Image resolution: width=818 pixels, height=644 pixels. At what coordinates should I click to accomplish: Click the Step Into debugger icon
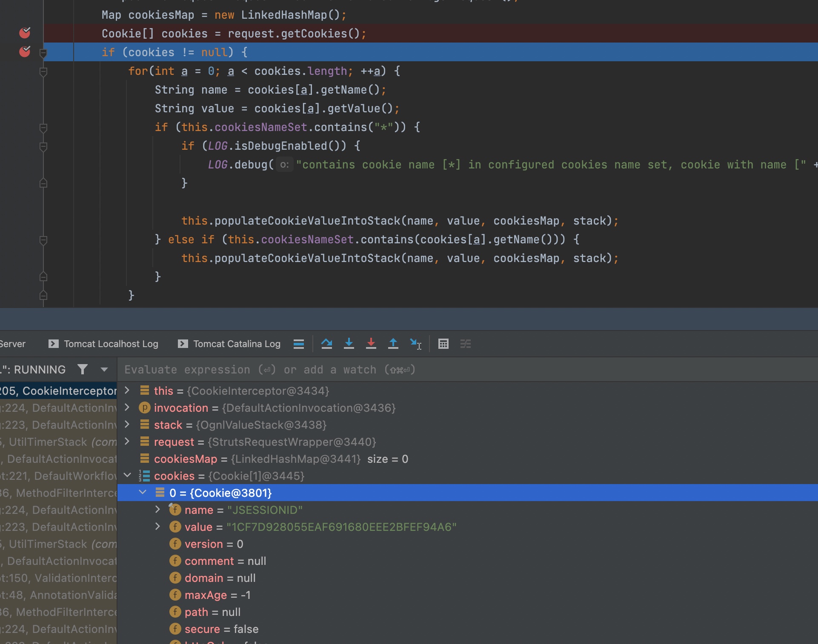coord(349,344)
